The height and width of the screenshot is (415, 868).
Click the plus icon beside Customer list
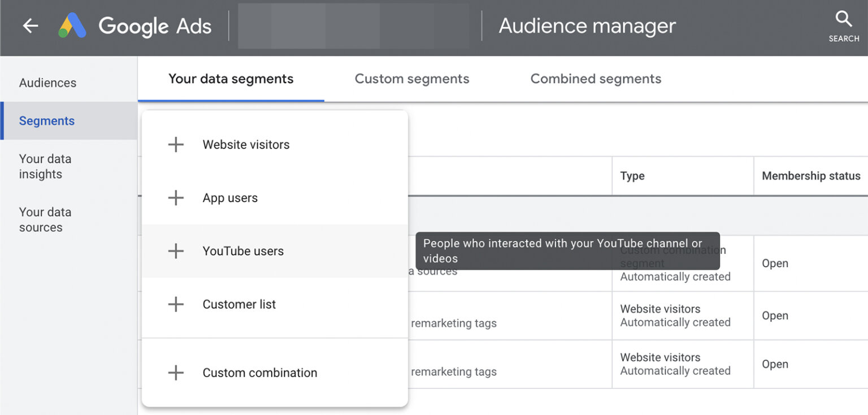coord(176,304)
